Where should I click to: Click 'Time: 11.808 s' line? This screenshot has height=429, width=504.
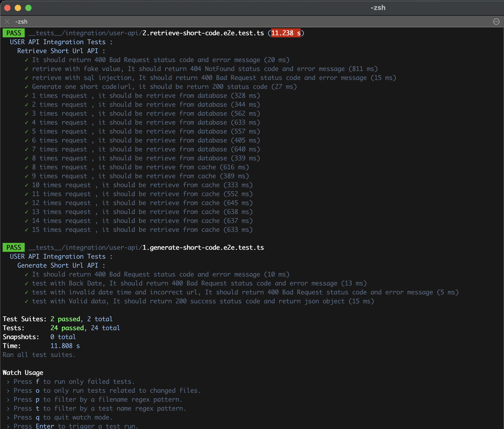click(x=41, y=346)
